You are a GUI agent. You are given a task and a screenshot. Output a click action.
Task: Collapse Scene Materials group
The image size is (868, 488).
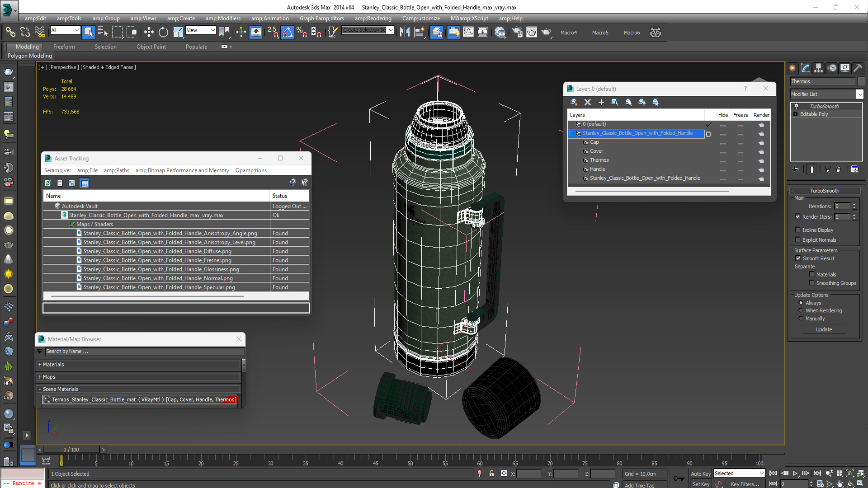click(x=40, y=389)
